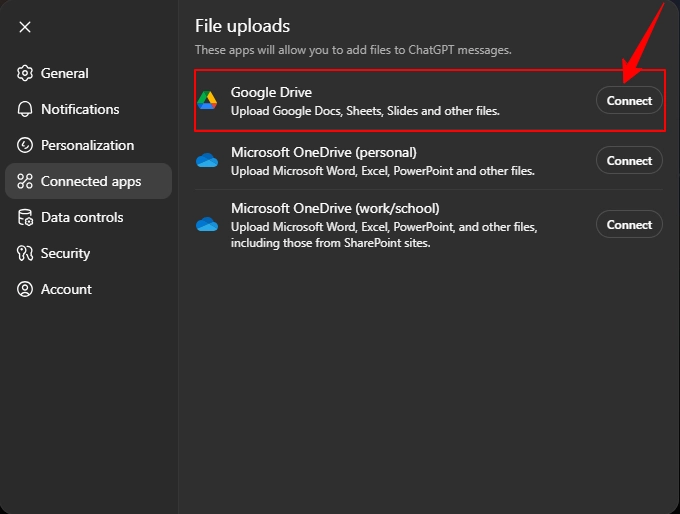Click OneDrive (personal) 'Upload Microsoft Word' description
This screenshot has height=514, width=680.
382,171
